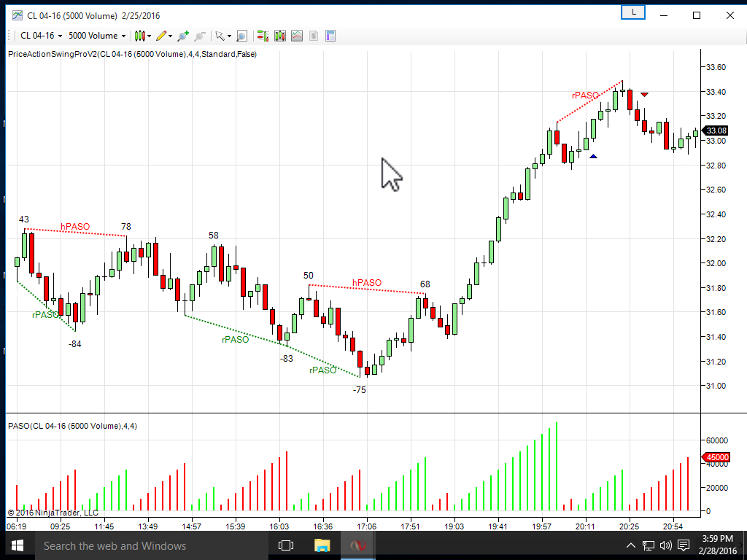The width and height of the screenshot is (747, 560).
Task: Select the pencil drawing tools icon
Action: (161, 36)
